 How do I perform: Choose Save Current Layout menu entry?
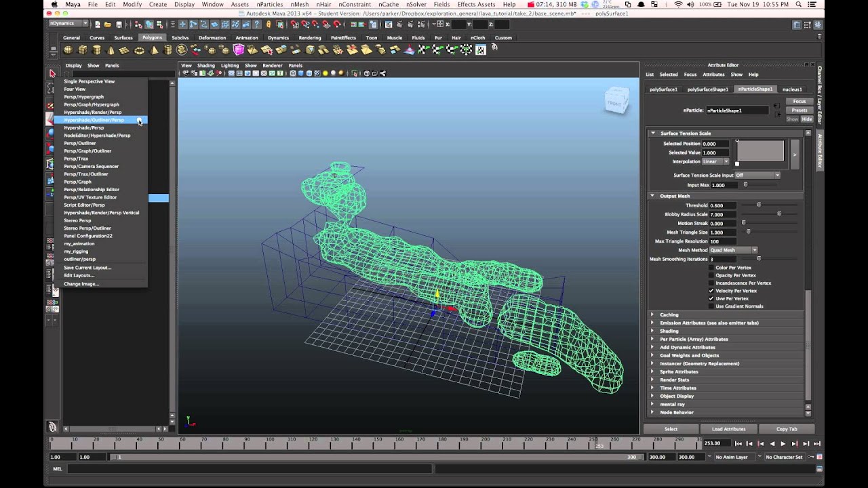100,268
